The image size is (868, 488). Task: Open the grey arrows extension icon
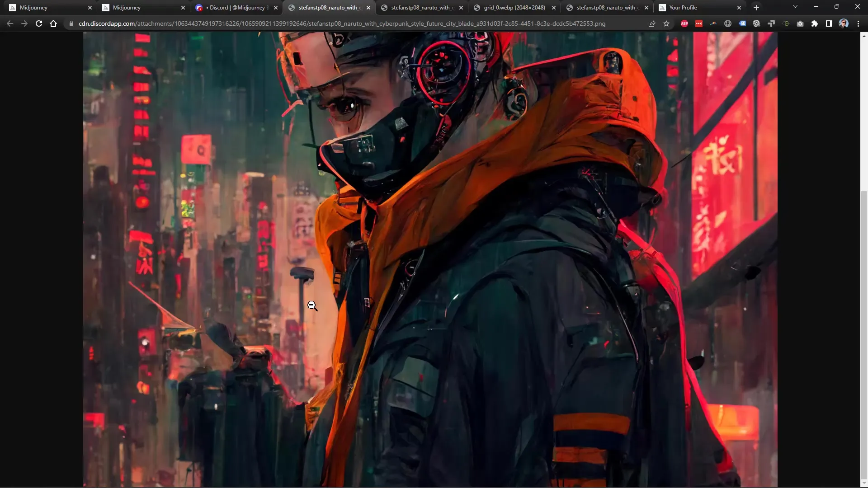[x=771, y=23]
